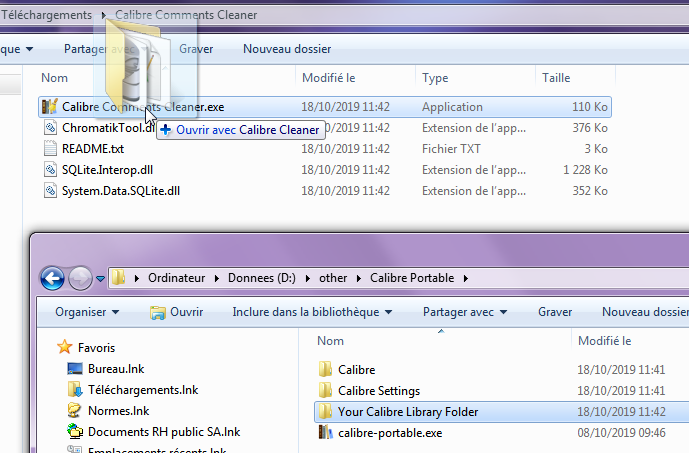Sort by Taille column in back window
This screenshot has height=453, width=689.
(x=556, y=78)
